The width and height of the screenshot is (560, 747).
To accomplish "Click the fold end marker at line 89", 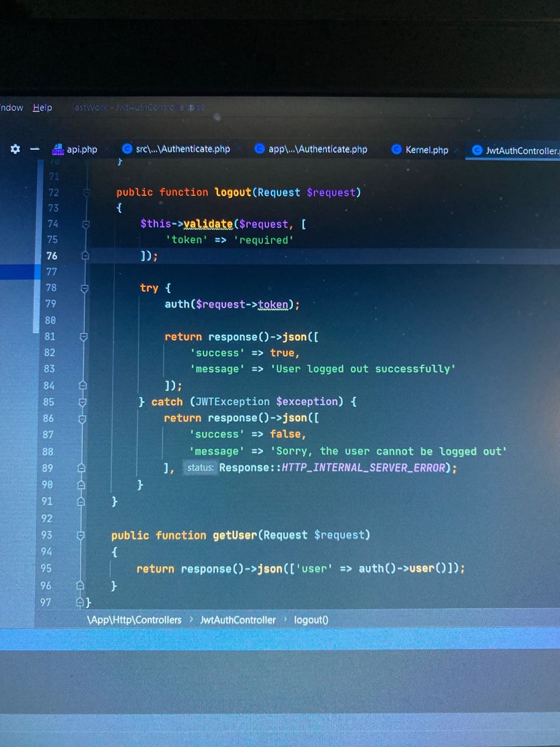I will pos(82,468).
